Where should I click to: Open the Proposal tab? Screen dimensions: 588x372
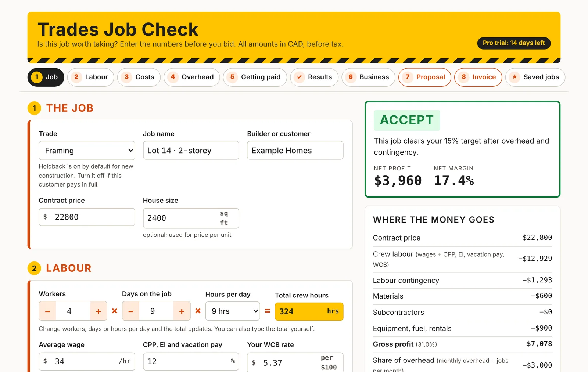[425, 77]
